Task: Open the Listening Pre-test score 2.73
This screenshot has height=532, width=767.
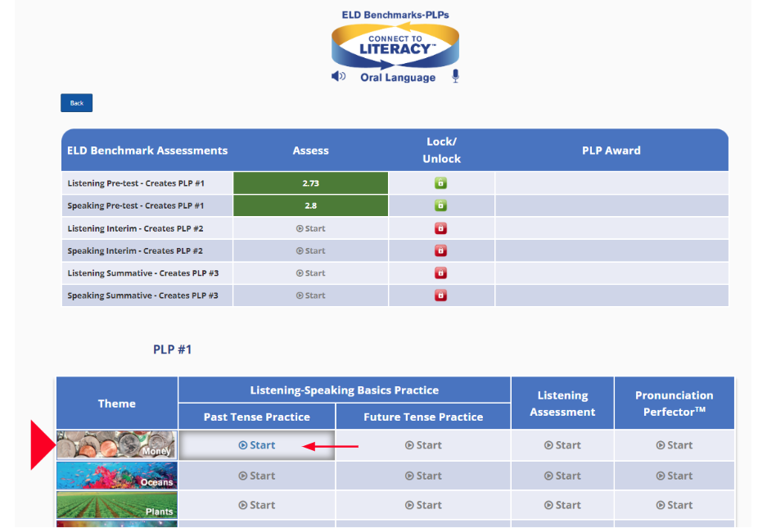Action: [x=310, y=183]
